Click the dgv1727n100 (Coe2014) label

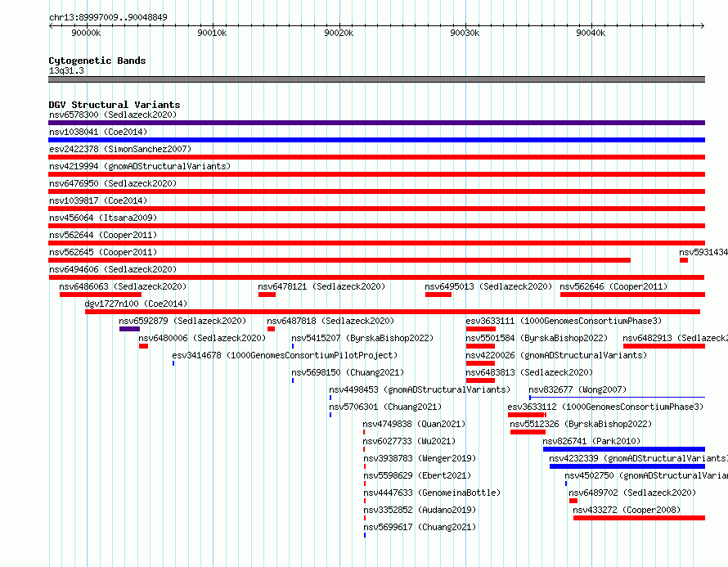(x=136, y=304)
